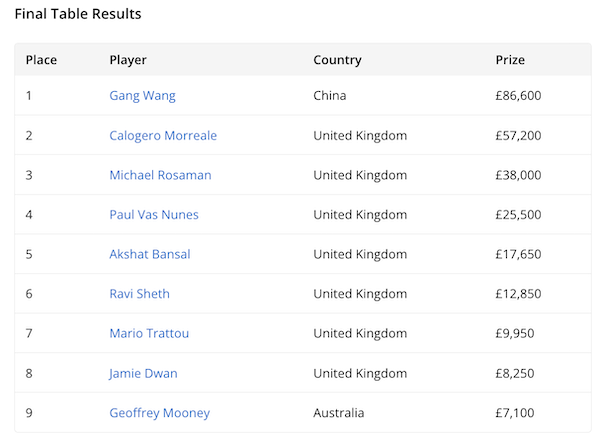Select the £12,850 prize cell
The image size is (600, 441).
click(518, 294)
